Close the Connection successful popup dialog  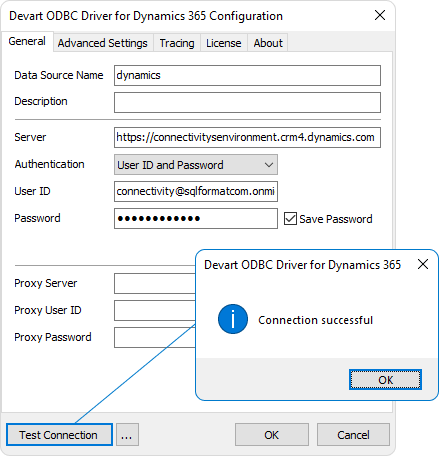click(423, 264)
